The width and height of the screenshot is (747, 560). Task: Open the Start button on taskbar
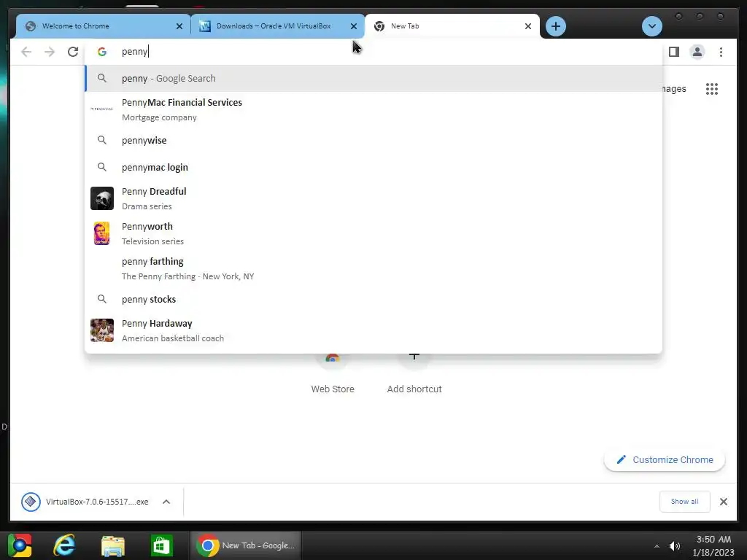click(x=20, y=545)
